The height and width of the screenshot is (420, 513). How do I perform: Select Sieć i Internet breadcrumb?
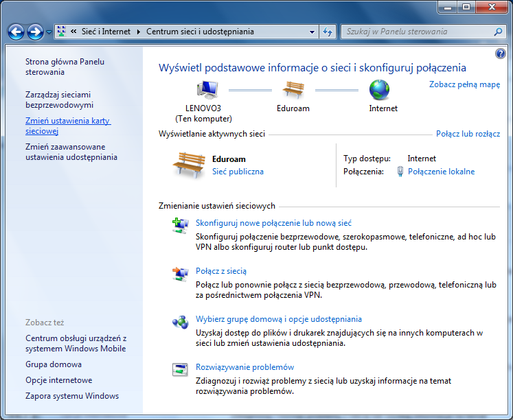point(107,32)
